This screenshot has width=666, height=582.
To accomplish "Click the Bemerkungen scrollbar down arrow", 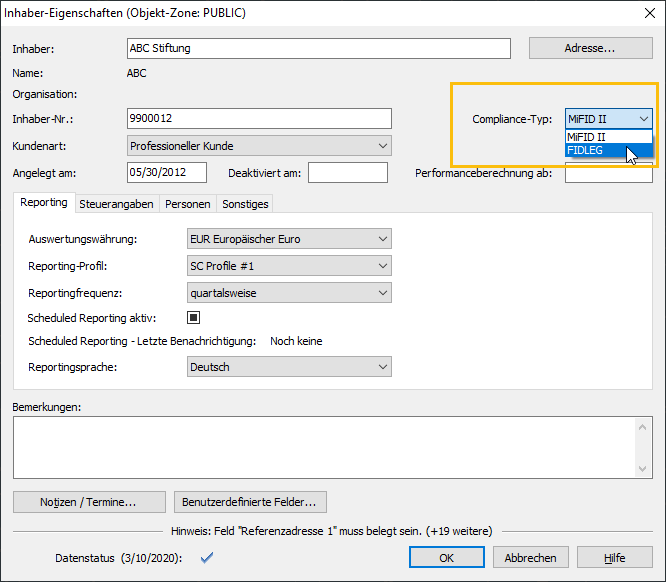I will 644,468.
